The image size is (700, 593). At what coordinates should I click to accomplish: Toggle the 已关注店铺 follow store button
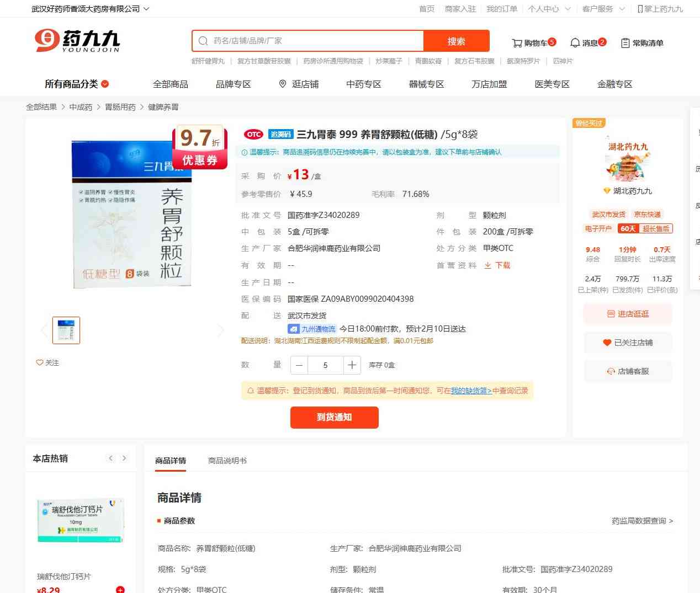[x=628, y=343]
